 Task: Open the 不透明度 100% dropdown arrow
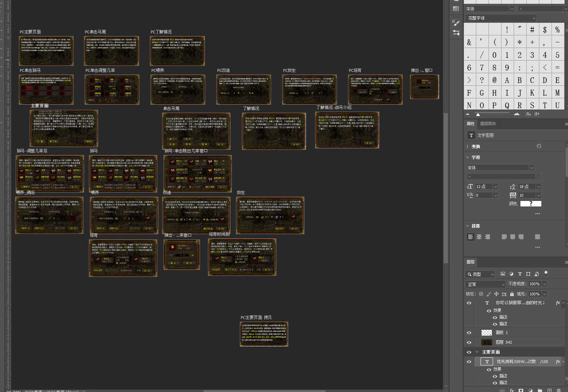(545, 284)
